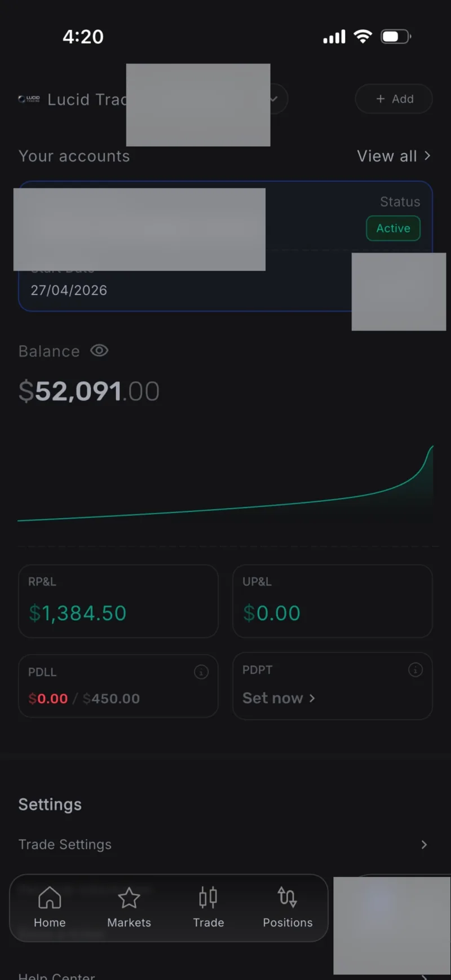Tap the Active status badge

(393, 228)
